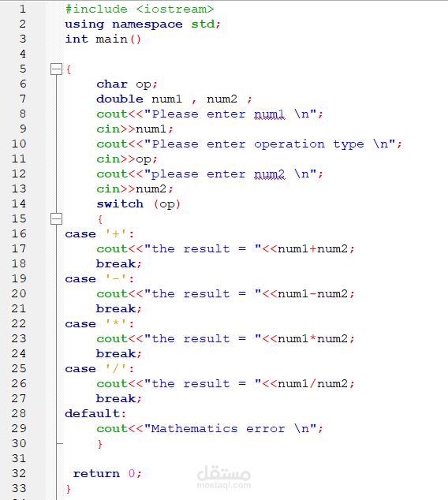This screenshot has height=500, width=448.
Task: Click on case '*': label
Action: click(x=99, y=324)
